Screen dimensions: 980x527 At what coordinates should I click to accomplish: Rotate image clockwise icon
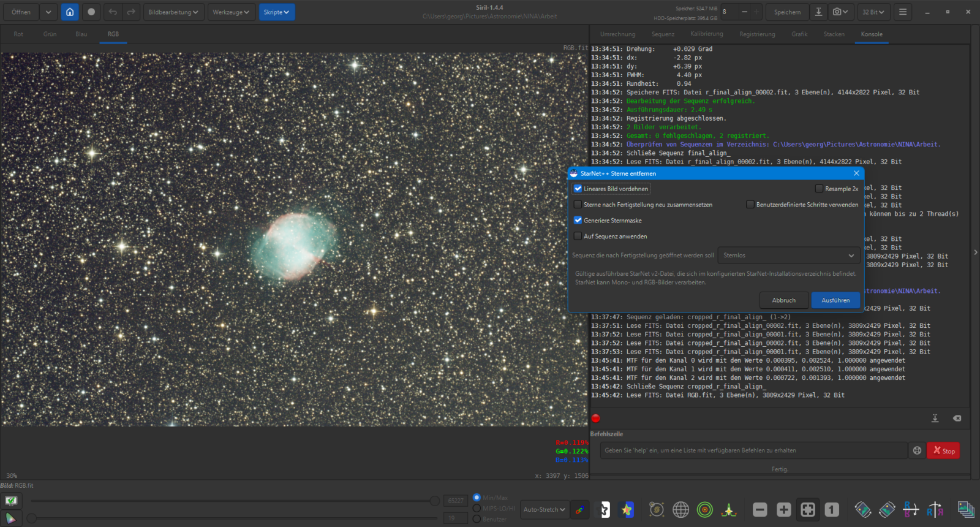click(887, 509)
